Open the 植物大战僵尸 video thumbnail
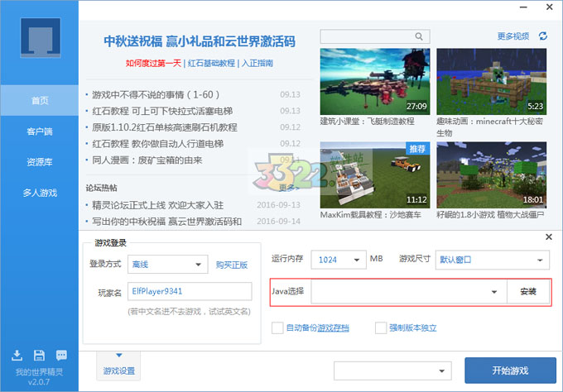Image resolution: width=563 pixels, height=392 pixels. [x=492, y=175]
